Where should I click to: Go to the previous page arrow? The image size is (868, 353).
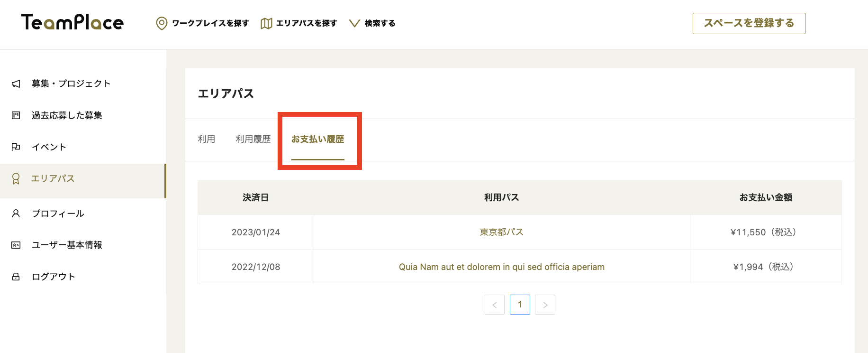[x=495, y=305]
